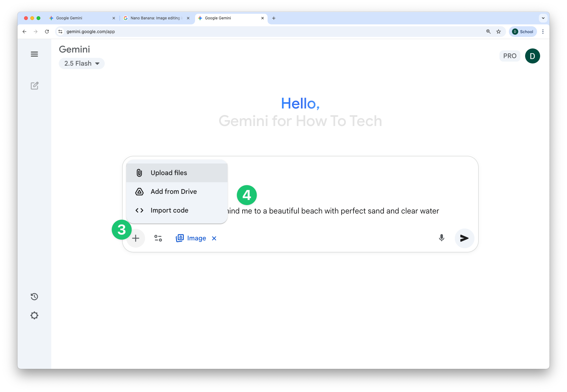This screenshot has height=392, width=567.
Task: Click the plus add-files button in prompt box
Action: tap(136, 238)
